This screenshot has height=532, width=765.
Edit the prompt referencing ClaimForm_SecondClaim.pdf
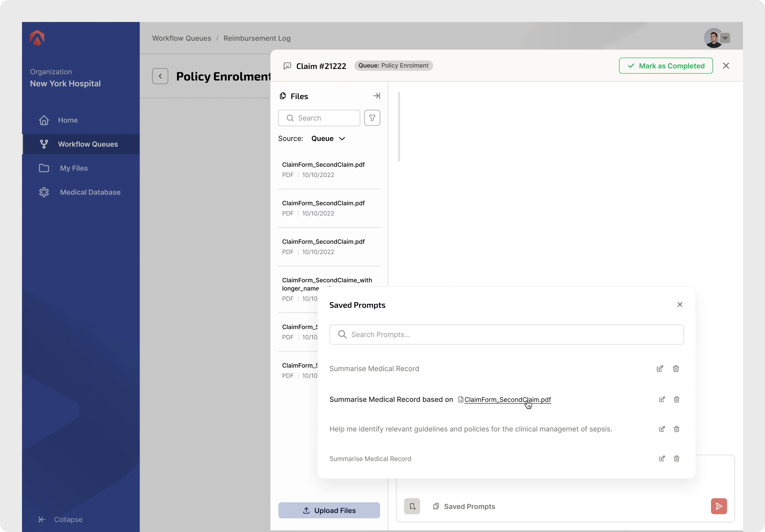[662, 399]
